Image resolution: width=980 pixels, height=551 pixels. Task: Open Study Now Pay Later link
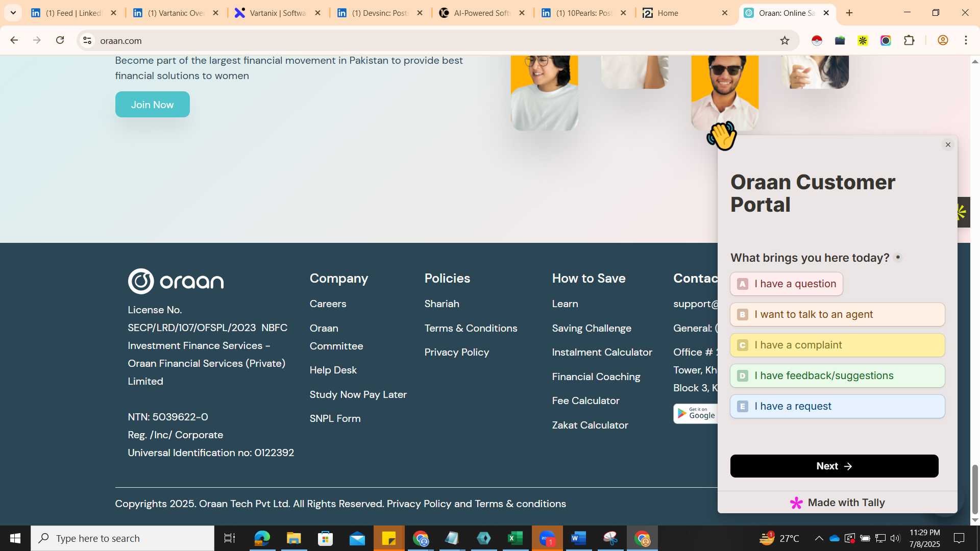click(358, 394)
